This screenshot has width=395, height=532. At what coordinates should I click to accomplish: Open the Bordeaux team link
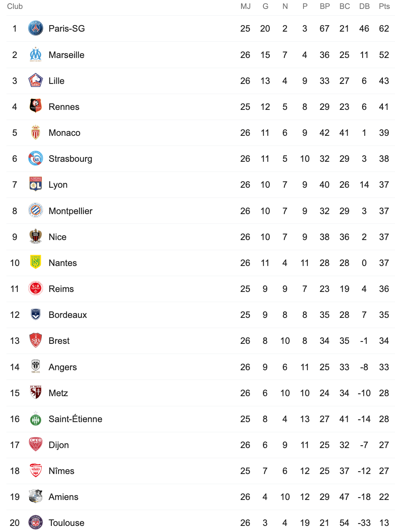point(68,315)
